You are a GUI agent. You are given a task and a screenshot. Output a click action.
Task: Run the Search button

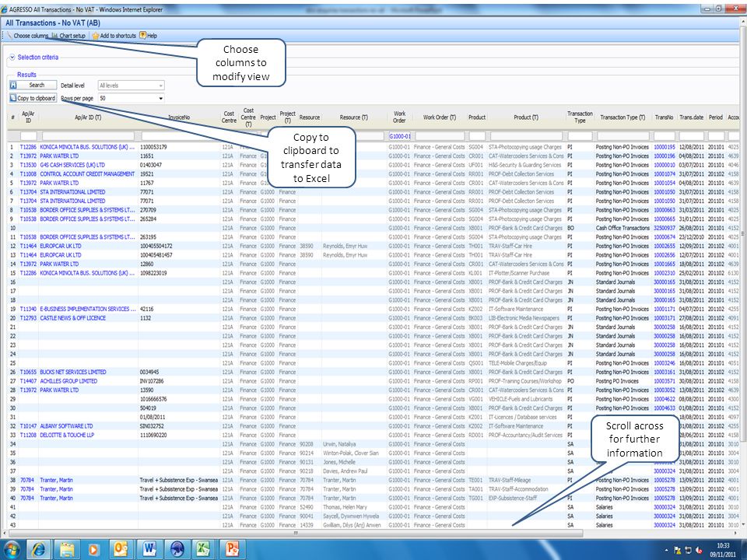tap(33, 86)
